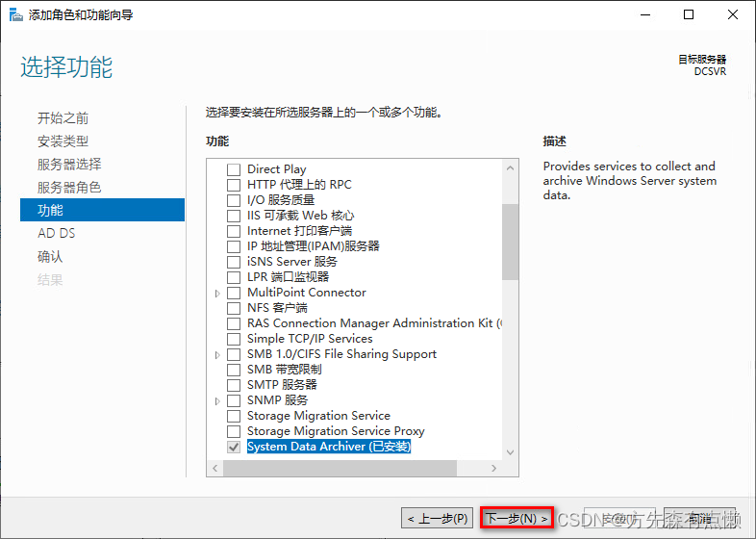Check the LPR 端口监视器 checkbox
Screen dimensions: 756x539
(x=234, y=277)
